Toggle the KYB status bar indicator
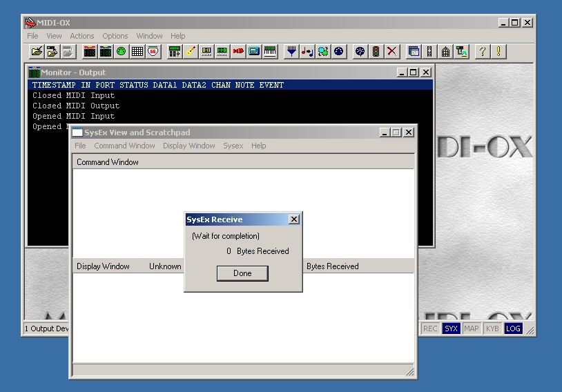This screenshot has height=392, width=562. 492,329
